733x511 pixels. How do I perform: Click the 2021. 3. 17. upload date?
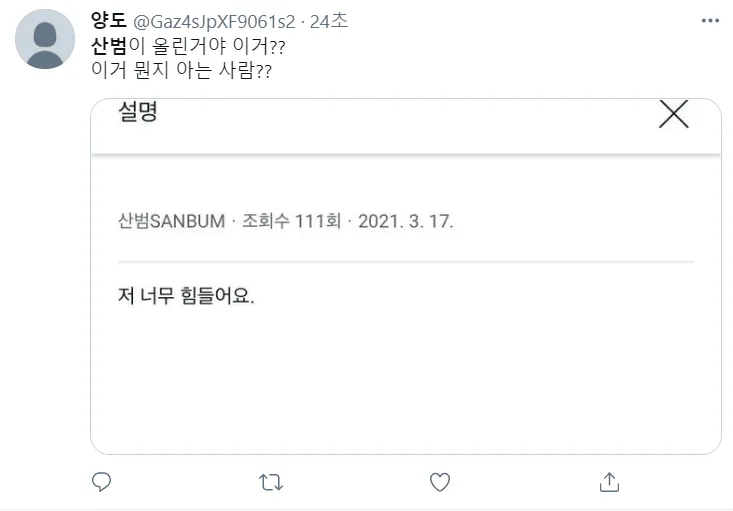[x=407, y=221]
